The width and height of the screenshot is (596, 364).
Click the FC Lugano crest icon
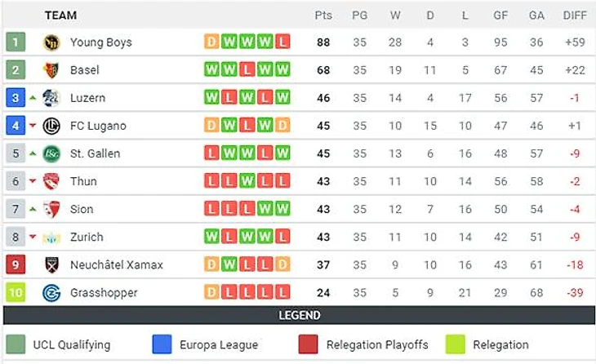[51, 126]
